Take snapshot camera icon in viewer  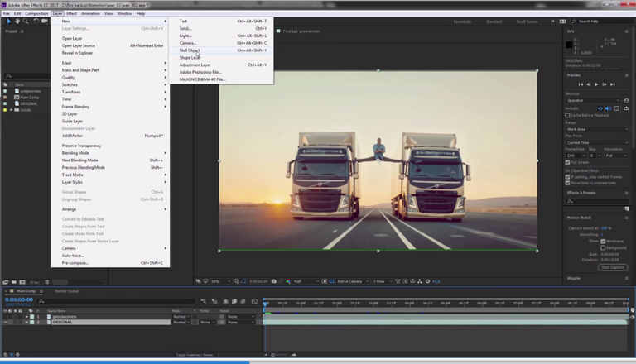274,281
